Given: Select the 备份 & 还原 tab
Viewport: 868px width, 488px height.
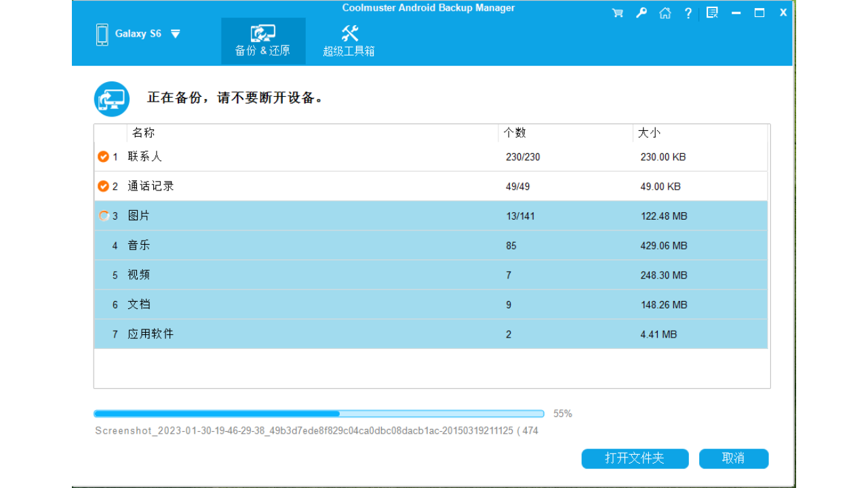Looking at the screenshot, I should 263,39.
